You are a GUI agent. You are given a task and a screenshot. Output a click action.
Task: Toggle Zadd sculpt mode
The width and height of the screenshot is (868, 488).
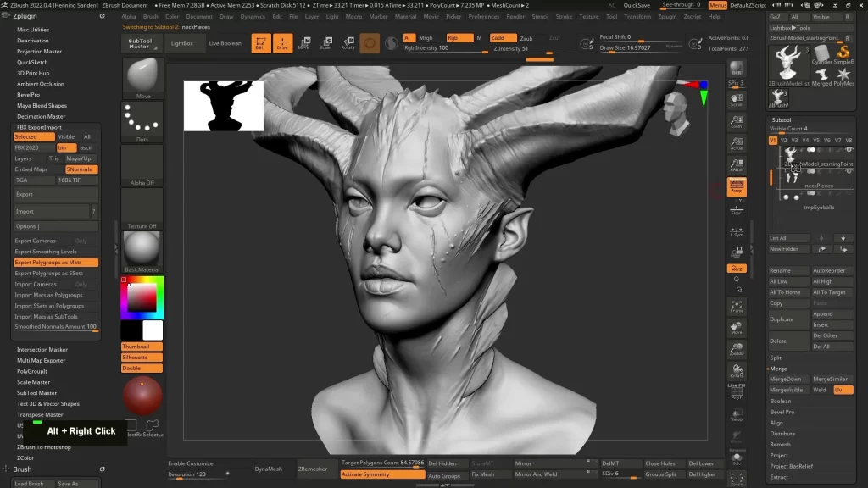point(503,37)
